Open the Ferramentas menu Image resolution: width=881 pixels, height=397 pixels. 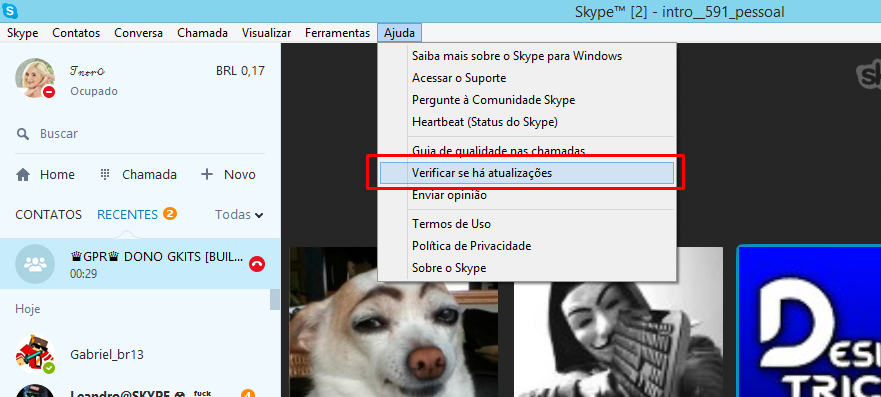[337, 33]
